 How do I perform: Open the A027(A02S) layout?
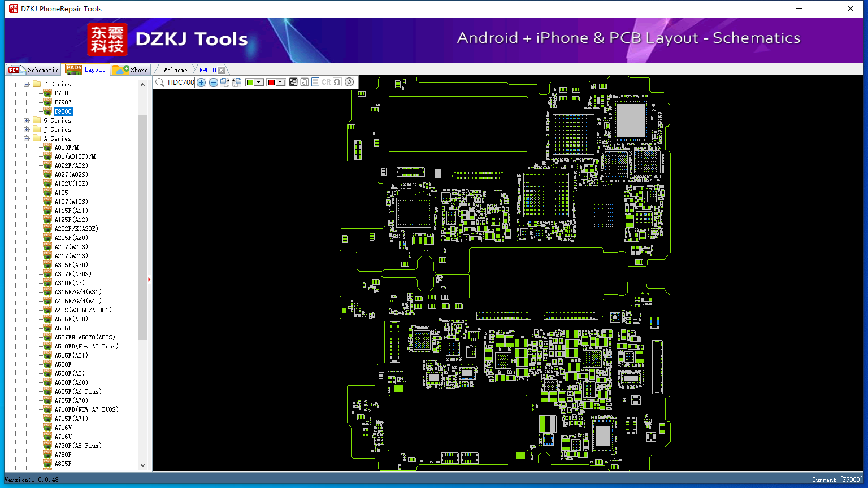pyautogui.click(x=71, y=175)
